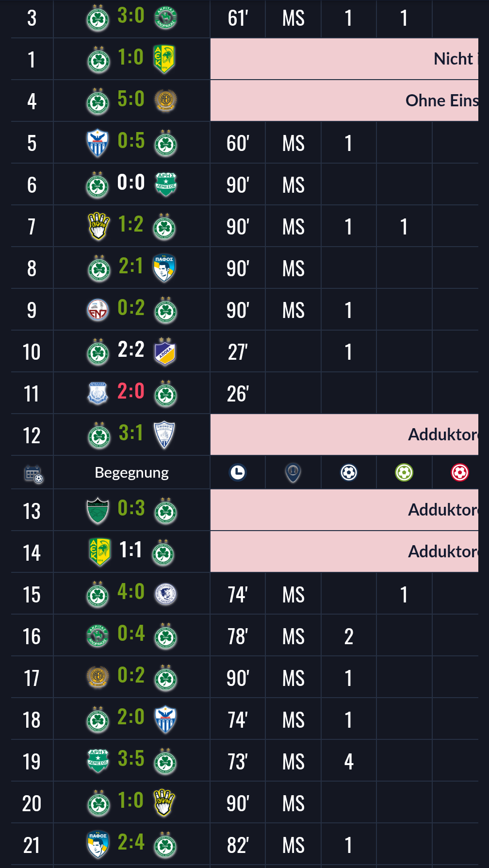
Task: Click the yellow hand crest in matchday 20
Action: 164,803
